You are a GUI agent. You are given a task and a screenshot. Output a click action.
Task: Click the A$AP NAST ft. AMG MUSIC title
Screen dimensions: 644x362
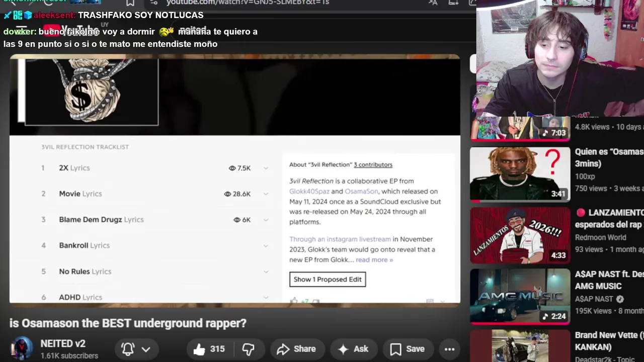point(609,280)
